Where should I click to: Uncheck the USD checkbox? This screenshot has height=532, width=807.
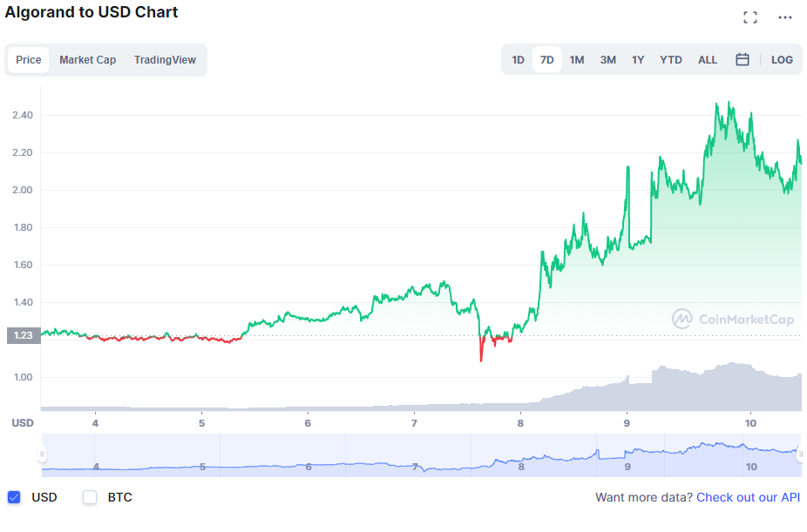click(x=14, y=497)
